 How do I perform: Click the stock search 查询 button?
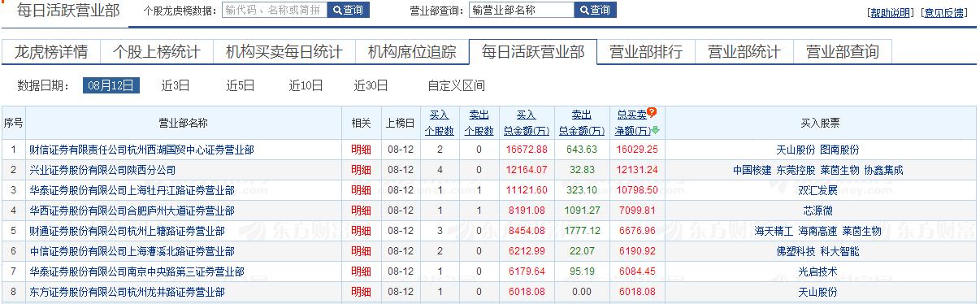[x=348, y=10]
